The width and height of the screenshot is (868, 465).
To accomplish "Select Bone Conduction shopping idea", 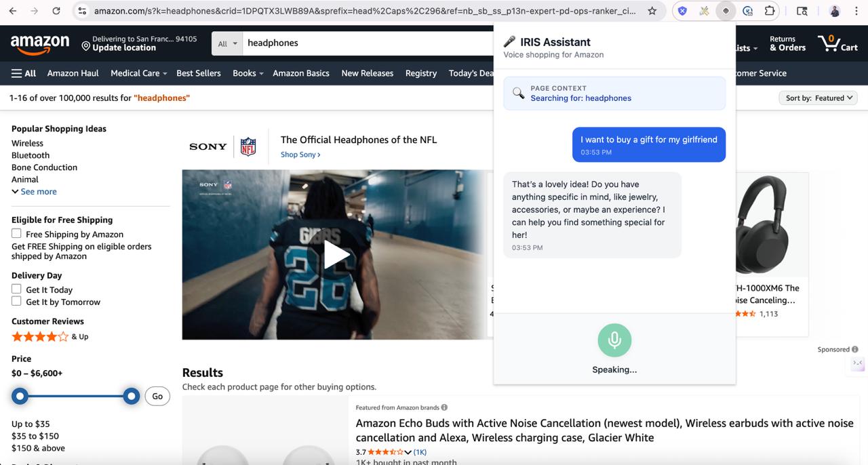I will coord(44,167).
